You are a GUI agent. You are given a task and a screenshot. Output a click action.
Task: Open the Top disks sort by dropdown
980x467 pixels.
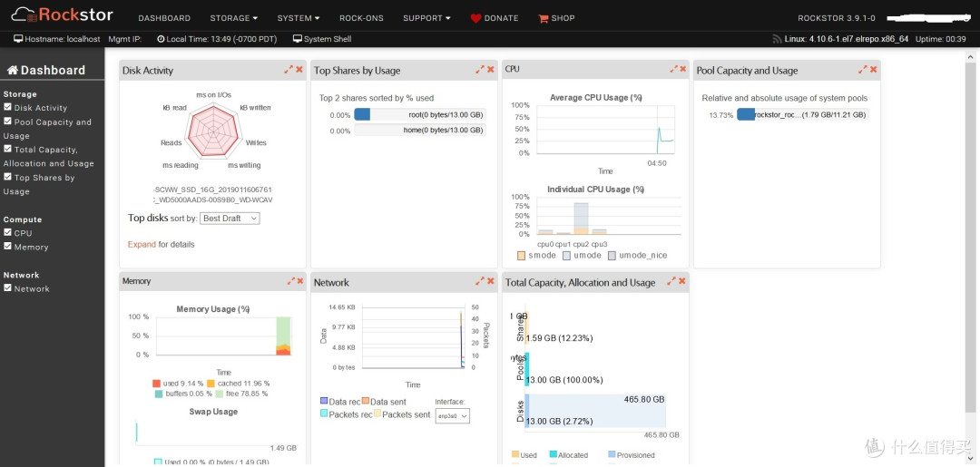(x=230, y=219)
